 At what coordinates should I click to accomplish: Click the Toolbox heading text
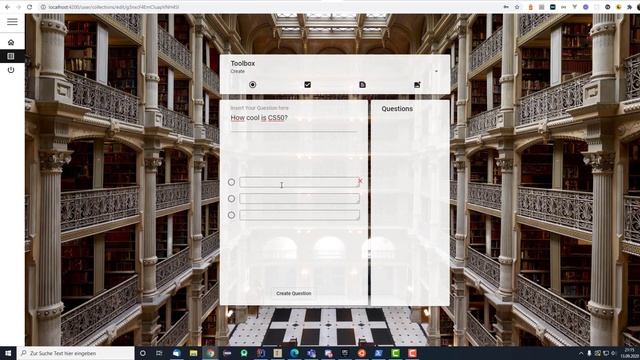pyautogui.click(x=242, y=63)
